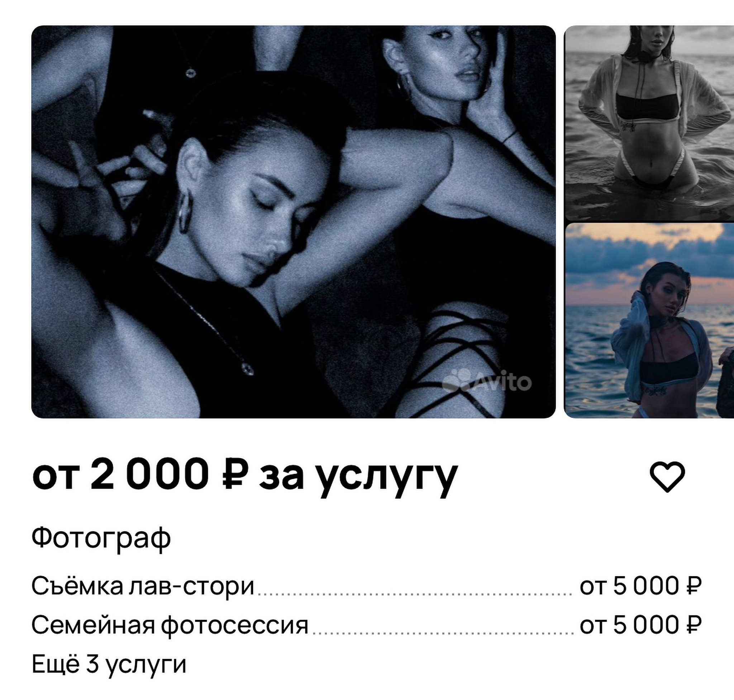Open the 'Фотограф' listing title
734x700 pixels.
pyautogui.click(x=101, y=538)
